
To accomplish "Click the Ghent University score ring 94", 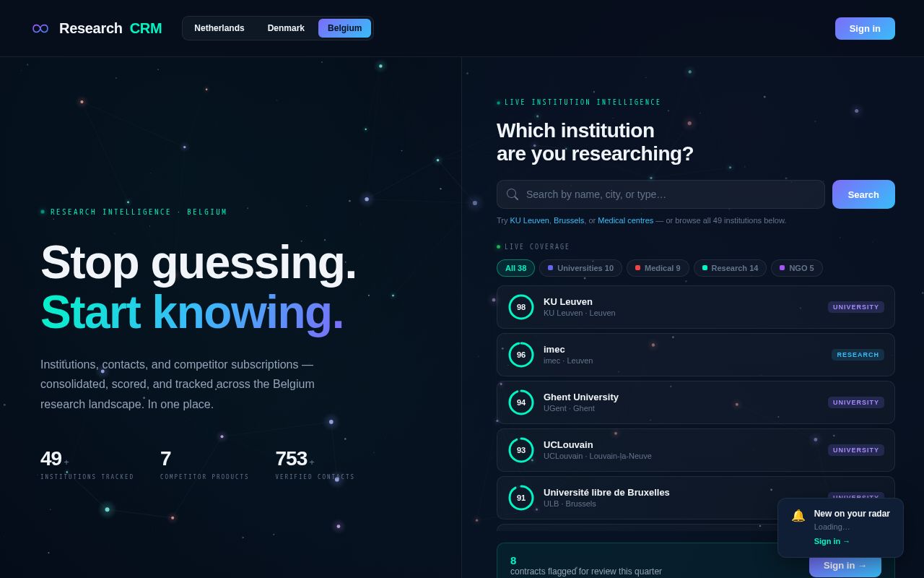I will (x=521, y=402).
